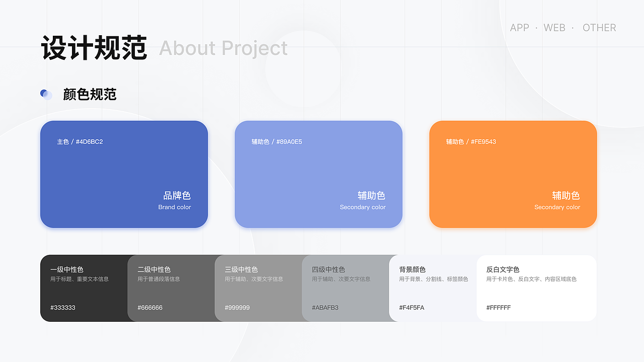This screenshot has width=644, height=362.
Task: Click the About Project subtitle text
Action: click(223, 48)
